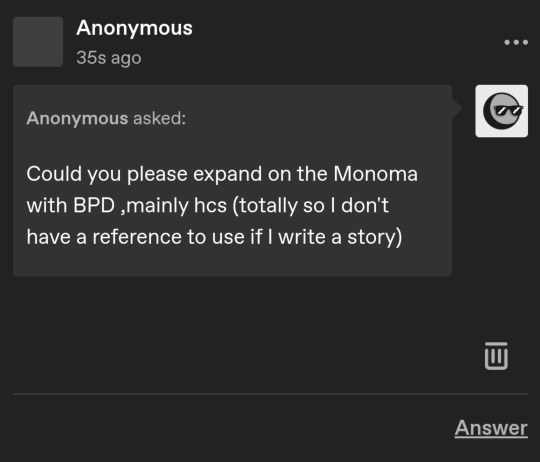540x462 pixels.
Task: Click the word "asked:" in the bubble
Action: 159,118
